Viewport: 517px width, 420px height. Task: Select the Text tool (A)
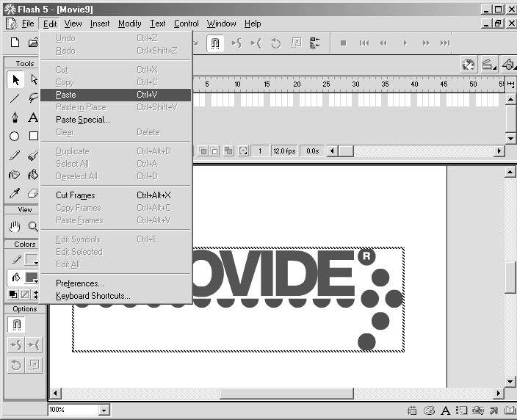point(33,117)
